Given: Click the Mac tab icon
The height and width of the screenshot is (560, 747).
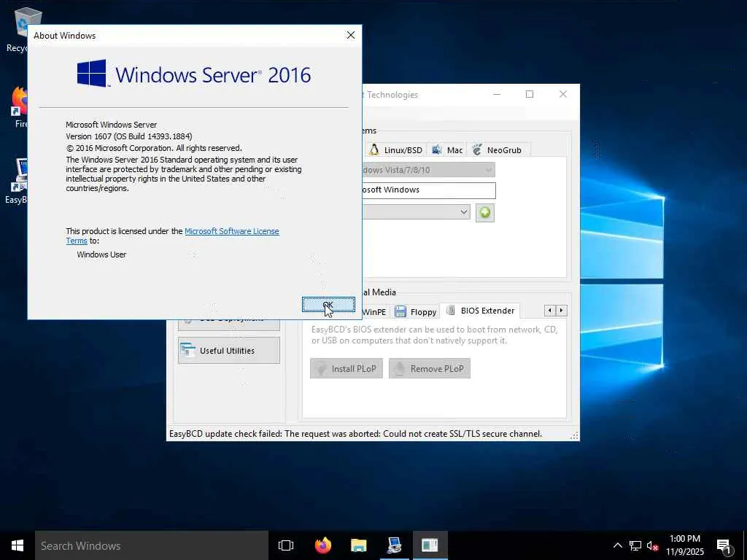Looking at the screenshot, I should coord(436,149).
